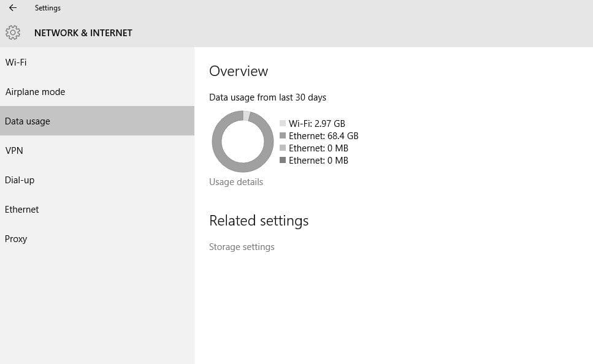593x364 pixels.
Task: Open the Ethernet settings page
Action: coord(21,209)
